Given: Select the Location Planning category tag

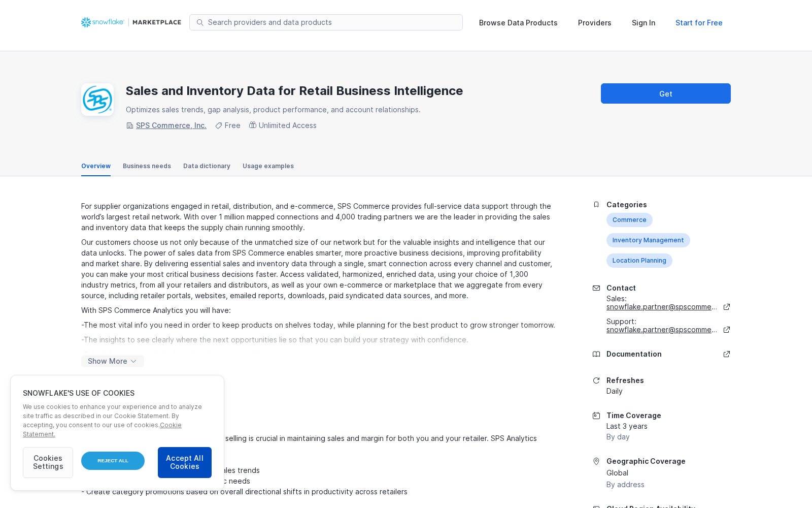Looking at the screenshot, I should click(x=639, y=261).
